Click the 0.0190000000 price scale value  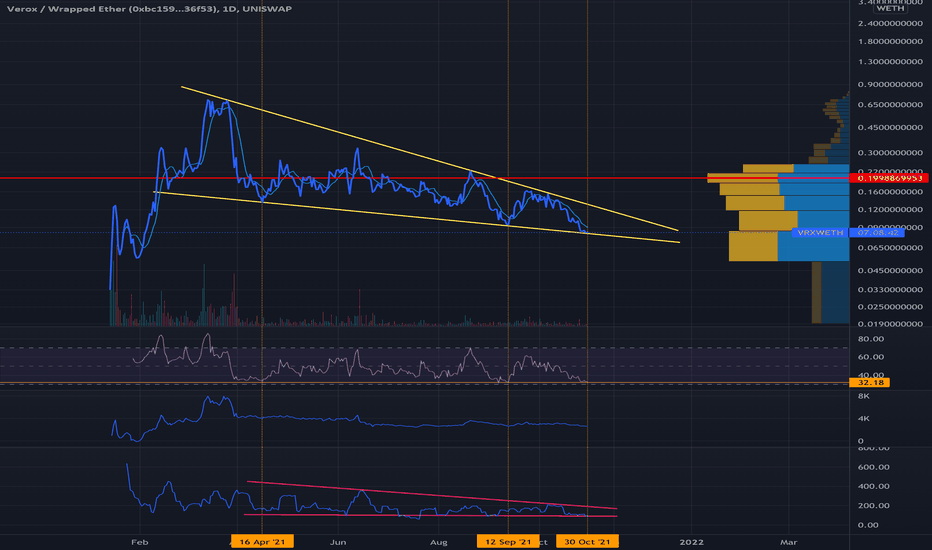890,323
